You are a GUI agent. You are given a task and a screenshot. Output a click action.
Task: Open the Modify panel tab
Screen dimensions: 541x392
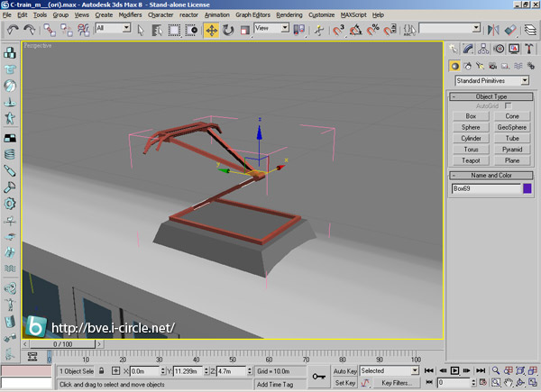pos(469,49)
